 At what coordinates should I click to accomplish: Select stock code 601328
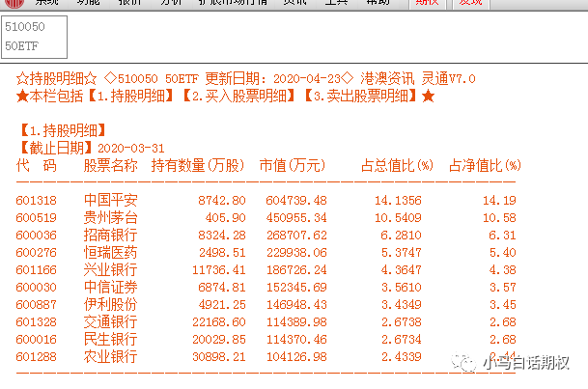[37, 322]
